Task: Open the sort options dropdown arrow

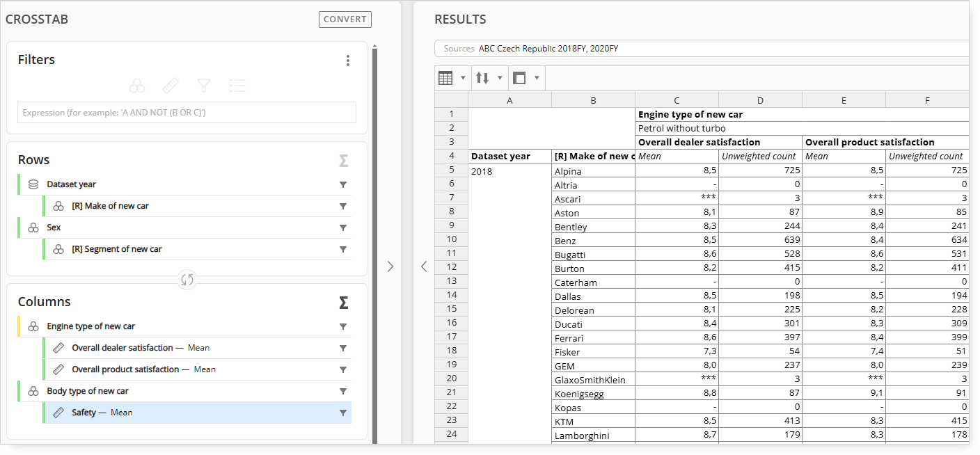Action: [500, 78]
